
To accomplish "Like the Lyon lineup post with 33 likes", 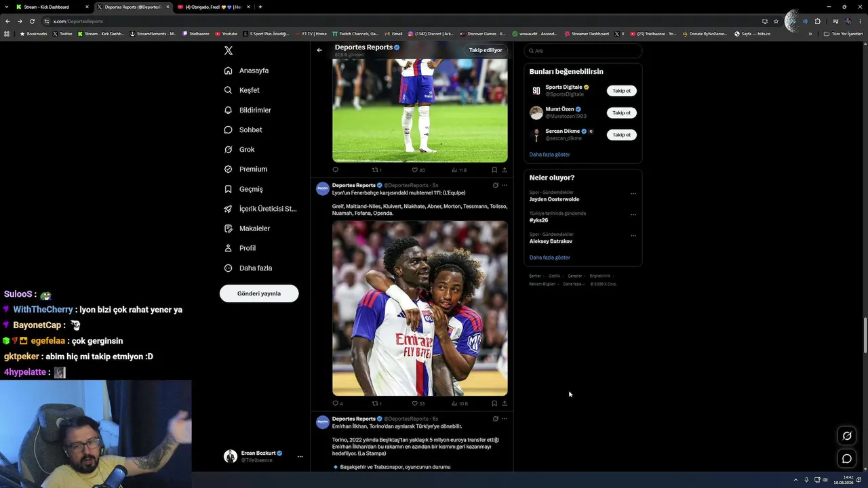I will [x=418, y=403].
